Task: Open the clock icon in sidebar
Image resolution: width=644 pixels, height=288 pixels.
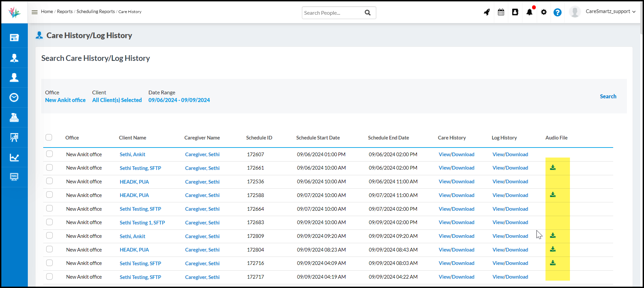Action: point(14,97)
